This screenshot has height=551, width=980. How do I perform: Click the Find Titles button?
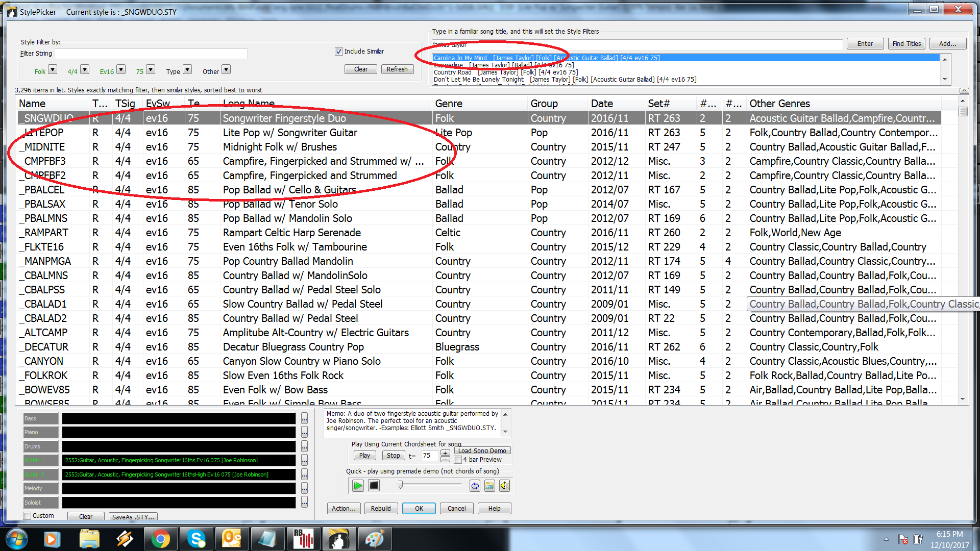906,44
